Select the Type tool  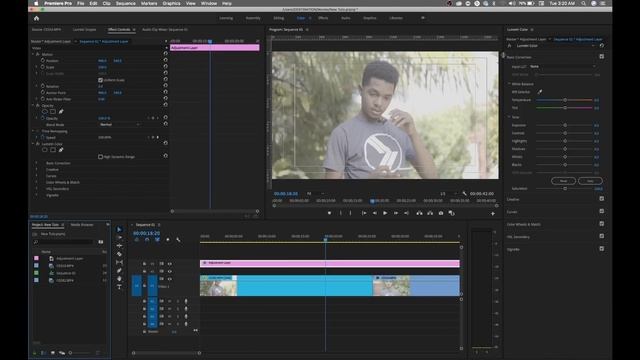(119, 287)
